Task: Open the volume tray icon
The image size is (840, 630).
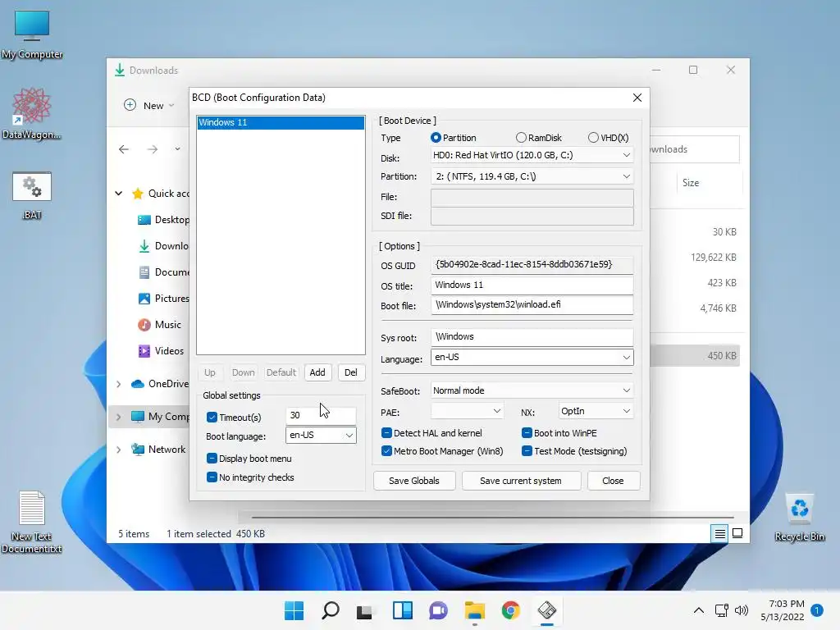Action: [742, 610]
